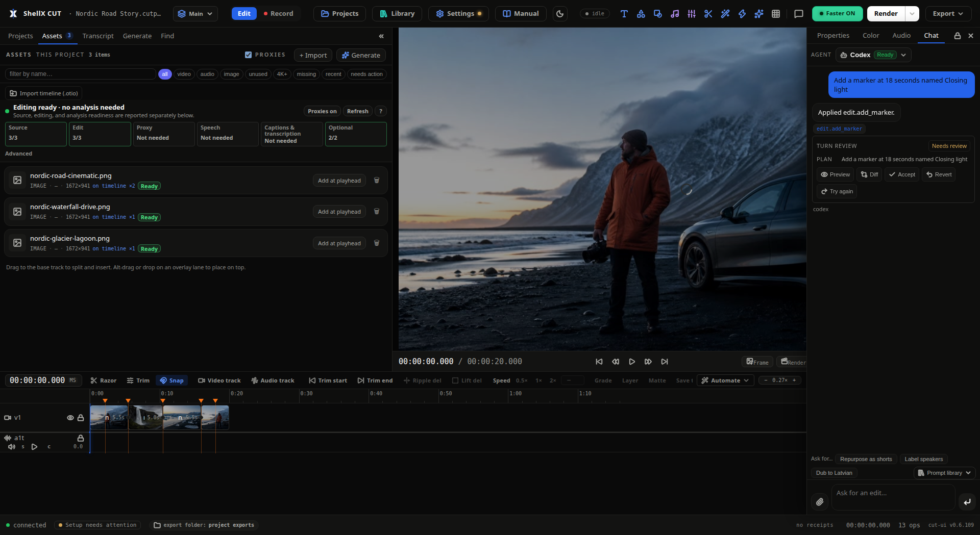Image resolution: width=980 pixels, height=535 pixels.
Task: Switch to the Transcript tab
Action: [x=98, y=36]
